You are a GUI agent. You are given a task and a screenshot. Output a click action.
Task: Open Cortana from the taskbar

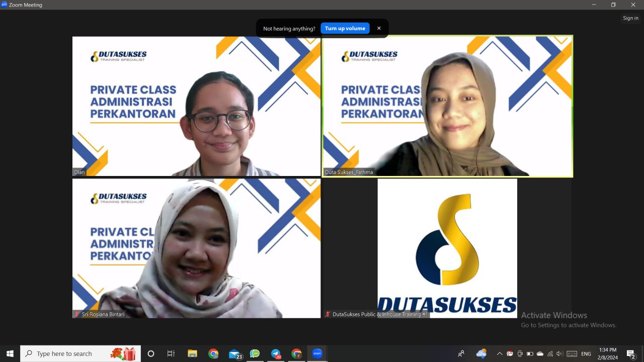click(x=151, y=353)
